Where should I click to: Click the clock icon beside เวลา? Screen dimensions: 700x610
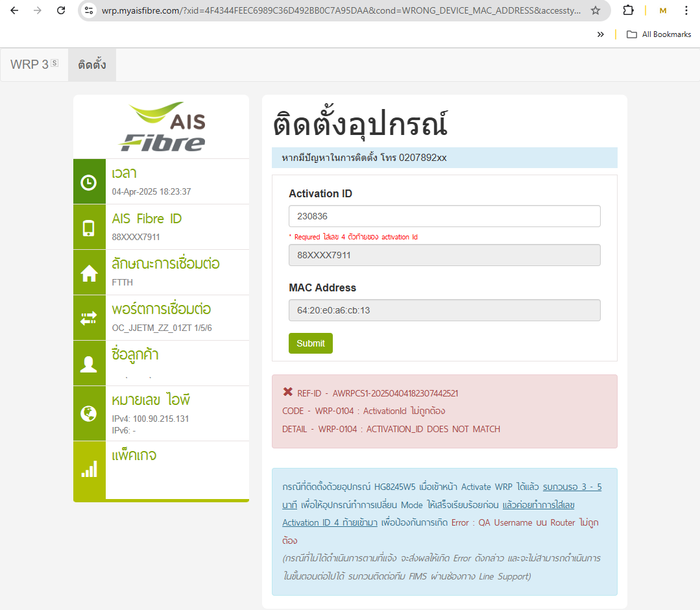89,182
